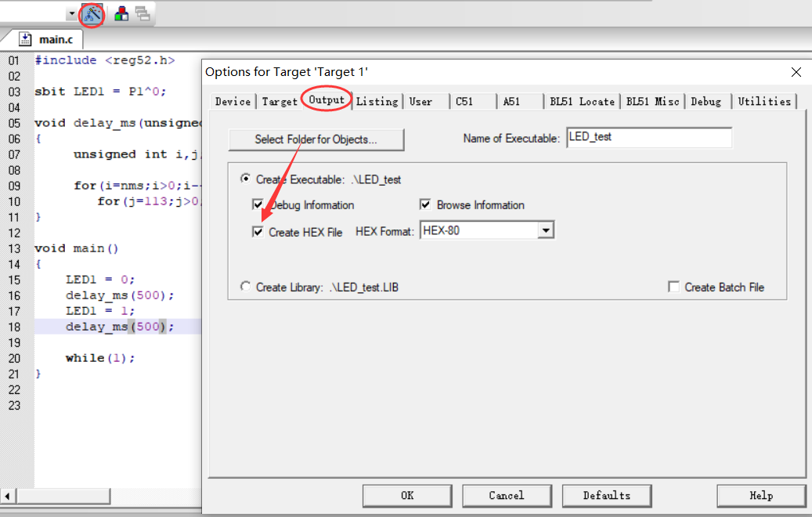Screen dimensions: 812x517
Task: Click main.c file tab icon
Action: click(x=25, y=39)
